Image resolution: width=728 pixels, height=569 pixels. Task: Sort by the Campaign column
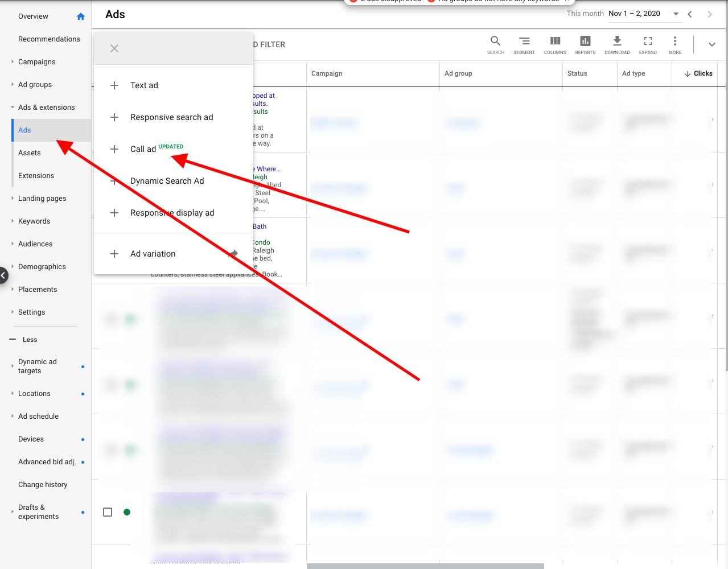pyautogui.click(x=327, y=73)
